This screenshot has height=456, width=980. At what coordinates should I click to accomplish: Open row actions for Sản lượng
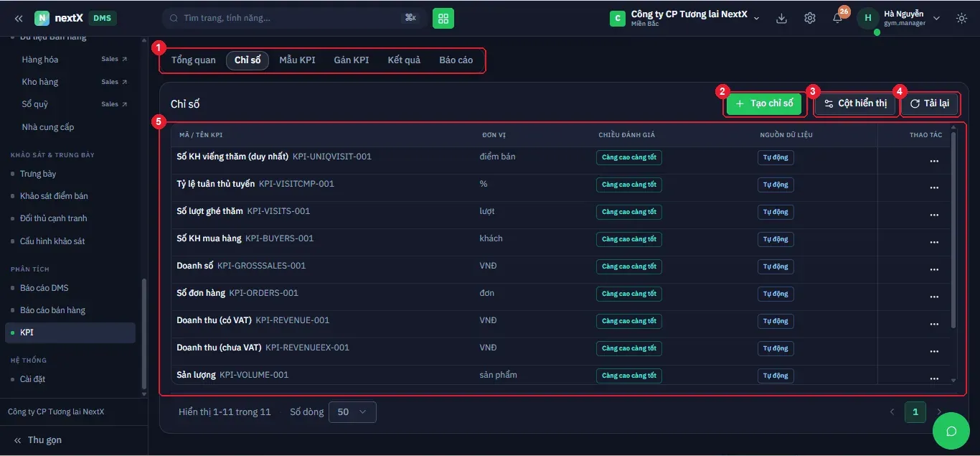coord(934,379)
